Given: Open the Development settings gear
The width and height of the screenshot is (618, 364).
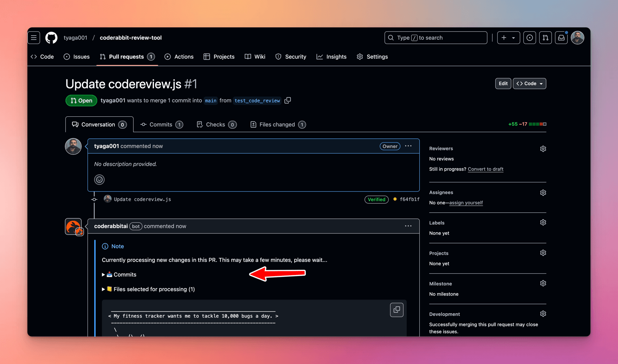Looking at the screenshot, I should (x=543, y=314).
